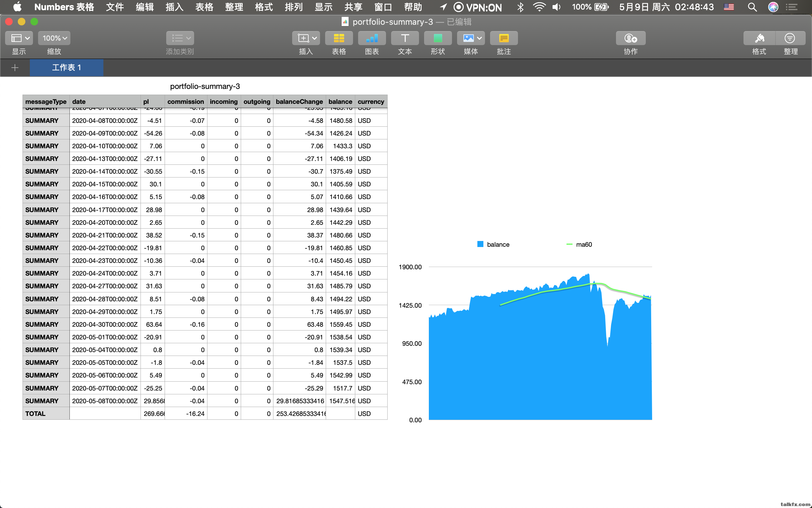The height and width of the screenshot is (508, 812).
Task: Click the Siri icon in menu bar
Action: [773, 7]
